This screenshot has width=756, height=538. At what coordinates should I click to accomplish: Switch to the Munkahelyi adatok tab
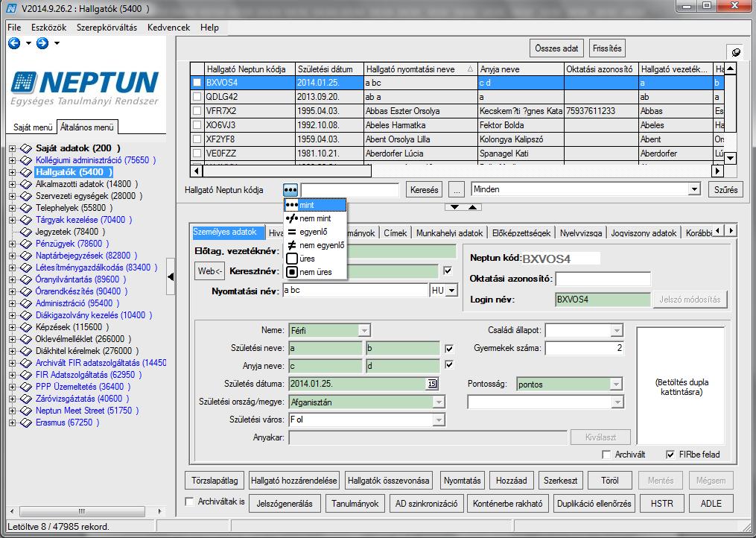click(x=449, y=233)
